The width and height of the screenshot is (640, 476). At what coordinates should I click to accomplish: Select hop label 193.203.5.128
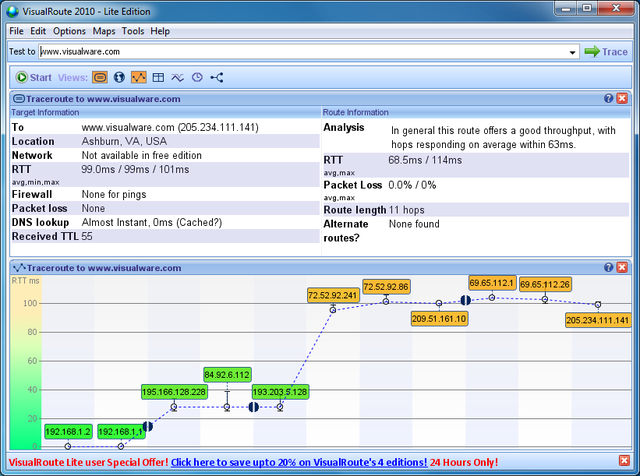point(280,392)
